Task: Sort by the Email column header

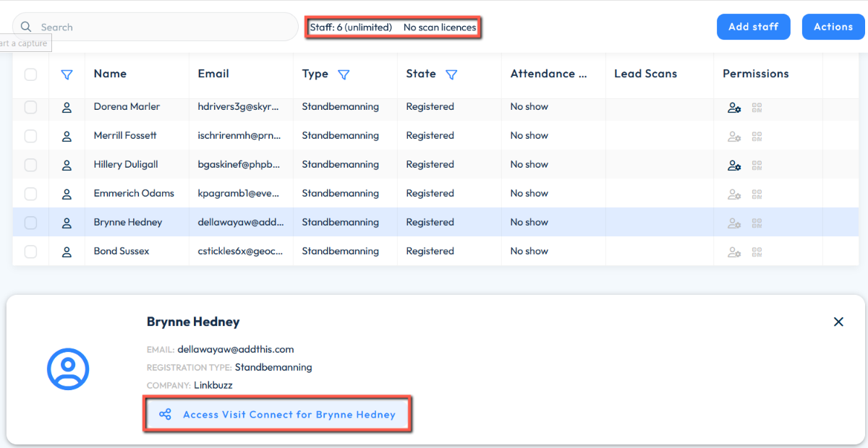Action: 213,74
